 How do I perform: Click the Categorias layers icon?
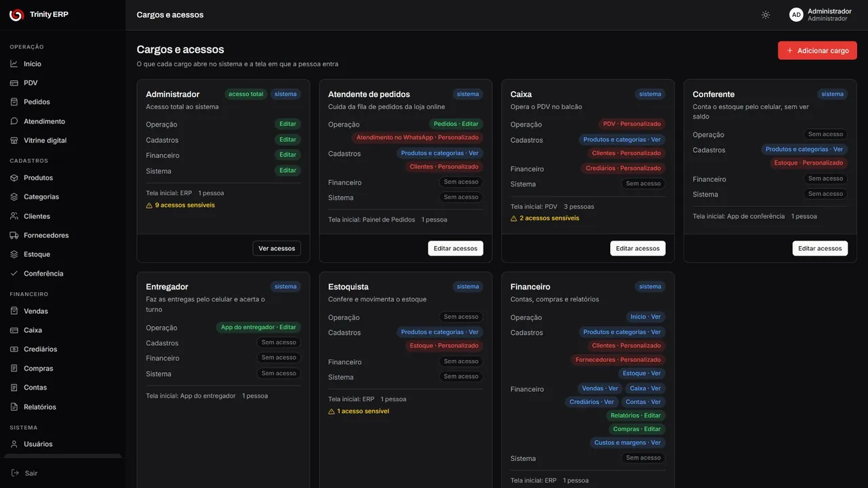coord(14,197)
